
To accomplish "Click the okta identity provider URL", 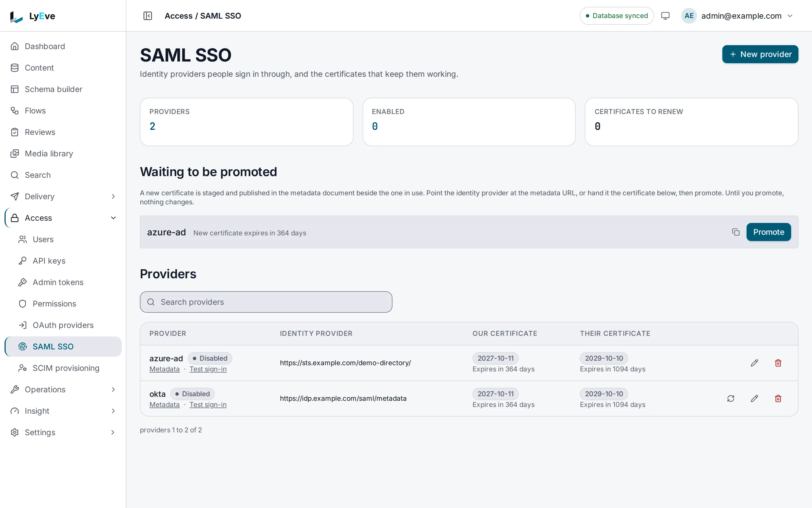I will (343, 398).
